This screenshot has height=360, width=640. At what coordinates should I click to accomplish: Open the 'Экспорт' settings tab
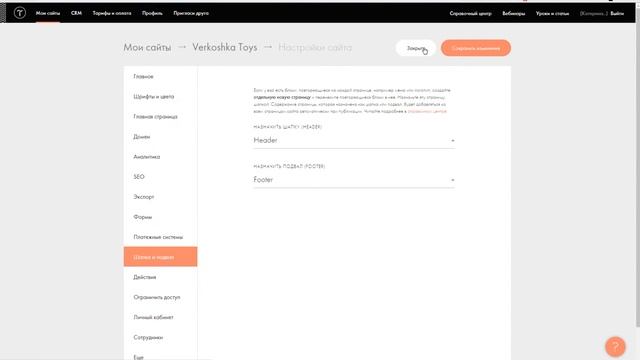click(160, 197)
